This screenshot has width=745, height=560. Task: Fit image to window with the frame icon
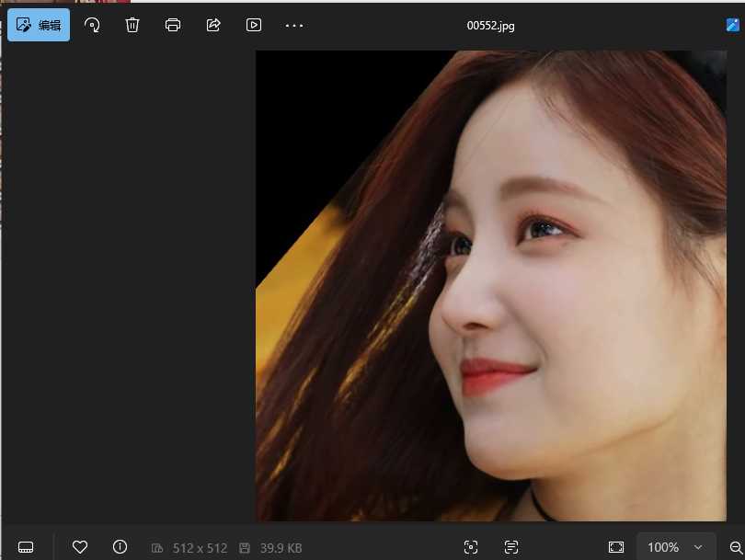[x=616, y=547]
